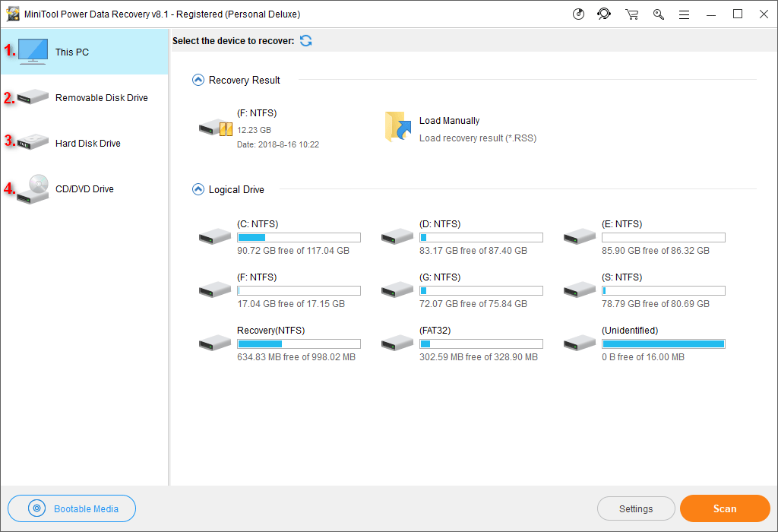Click the Load recovery result (*.RSS) link
778x532 pixels.
click(x=479, y=138)
